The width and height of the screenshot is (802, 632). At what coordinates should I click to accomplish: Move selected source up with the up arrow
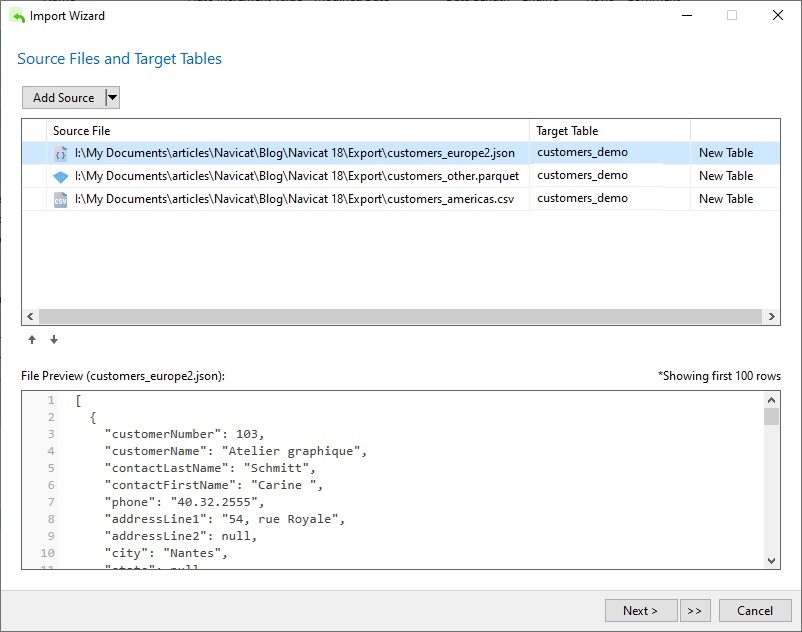tap(32, 340)
